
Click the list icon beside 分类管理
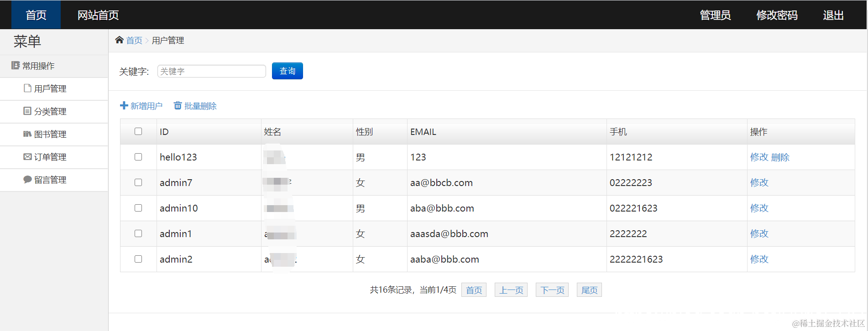coord(27,111)
